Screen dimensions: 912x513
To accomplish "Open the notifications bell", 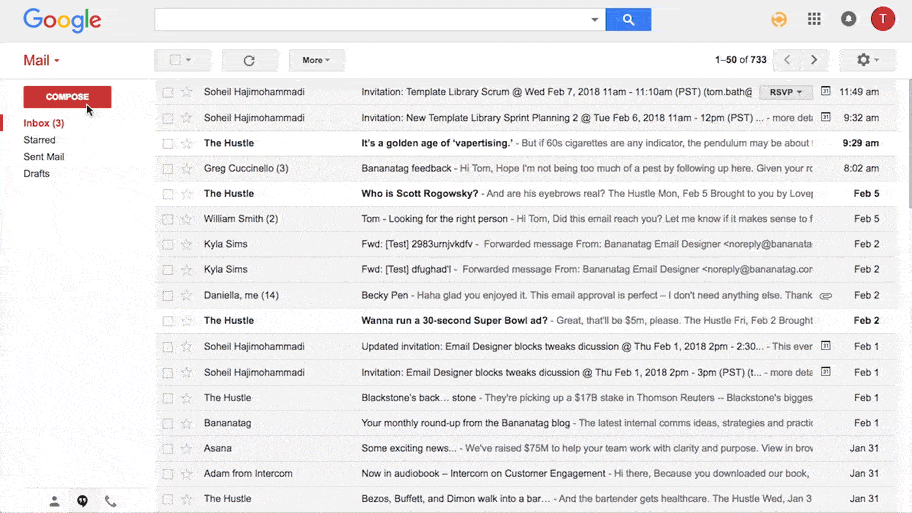I will pos(849,19).
